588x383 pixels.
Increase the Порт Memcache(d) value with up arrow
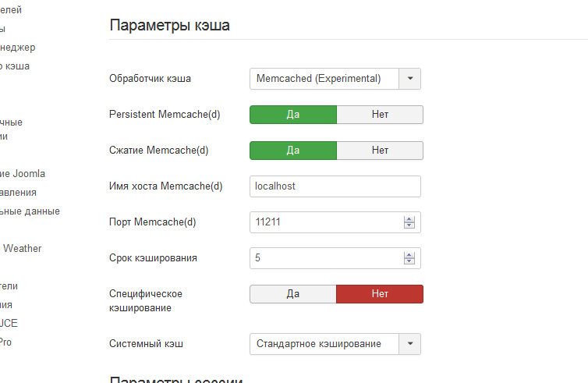click(x=409, y=219)
